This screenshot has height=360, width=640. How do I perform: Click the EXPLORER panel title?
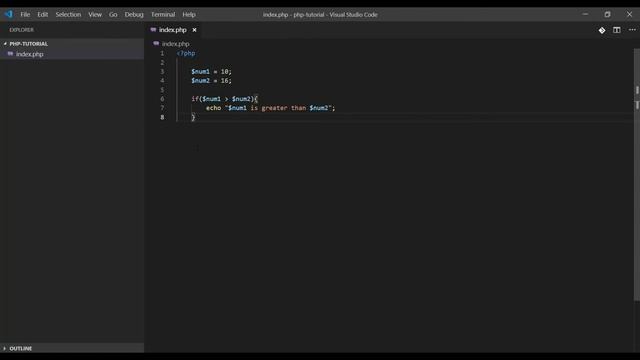[22, 30]
